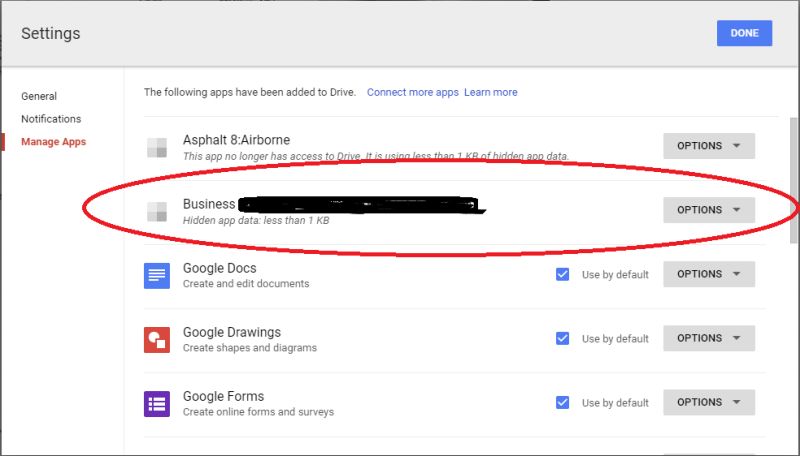Click the Google Docs app name
This screenshot has width=800, height=456.
click(x=219, y=268)
